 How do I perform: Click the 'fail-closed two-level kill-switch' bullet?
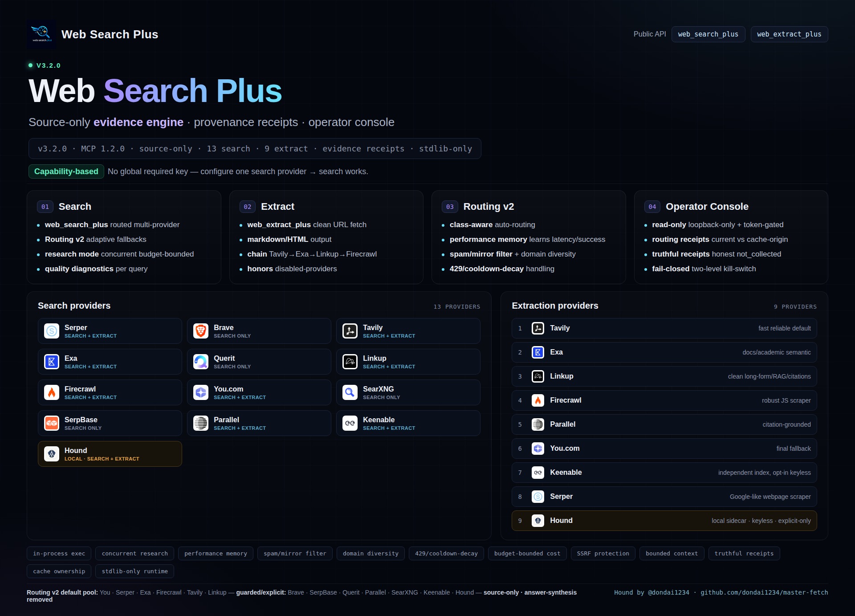(x=704, y=269)
